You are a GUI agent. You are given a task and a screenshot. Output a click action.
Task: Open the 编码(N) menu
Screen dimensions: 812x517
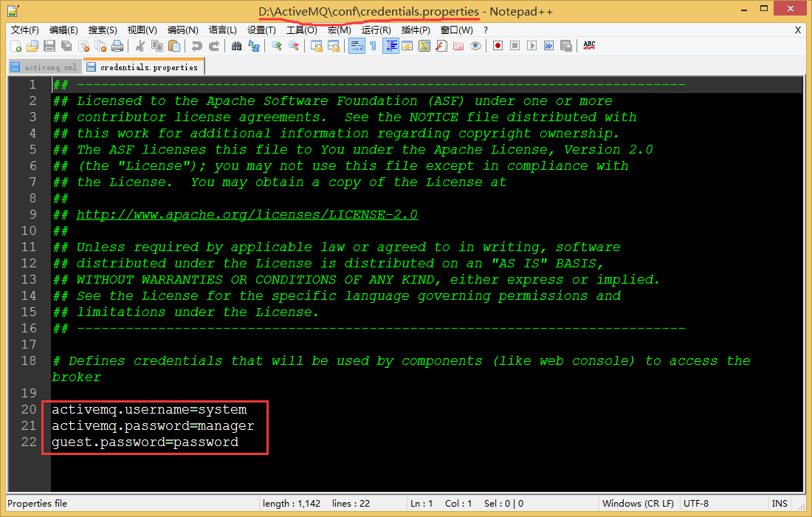click(183, 30)
